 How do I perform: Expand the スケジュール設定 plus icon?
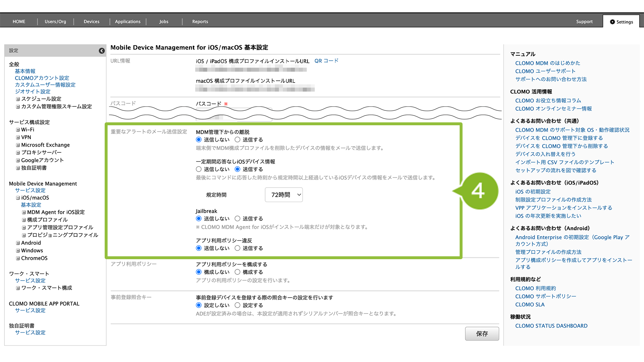pyautogui.click(x=18, y=99)
